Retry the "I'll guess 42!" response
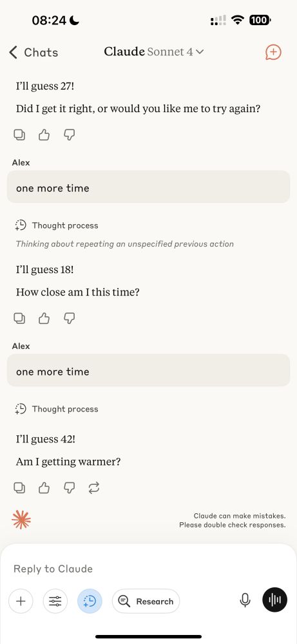 94,488
